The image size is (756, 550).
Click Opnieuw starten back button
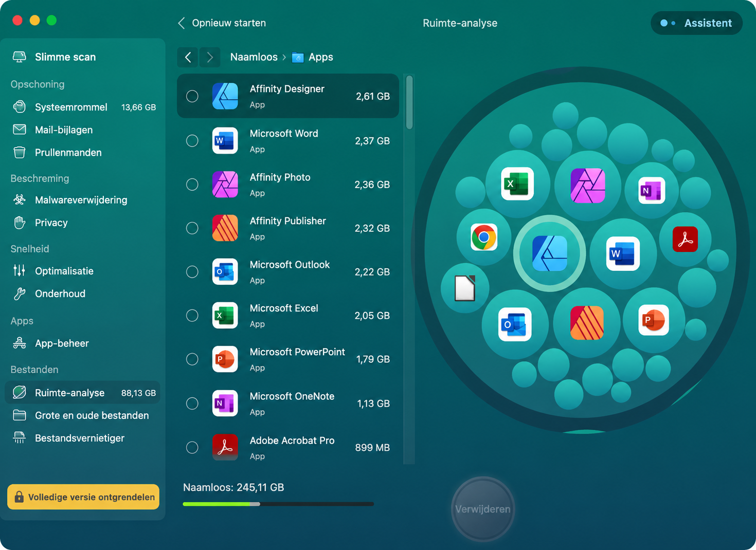click(222, 23)
